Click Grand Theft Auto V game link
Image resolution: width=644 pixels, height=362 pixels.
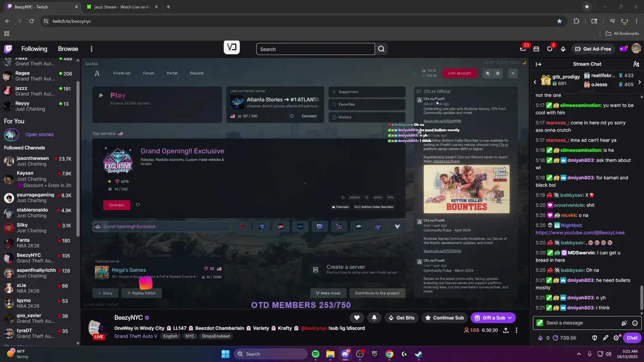point(136,336)
